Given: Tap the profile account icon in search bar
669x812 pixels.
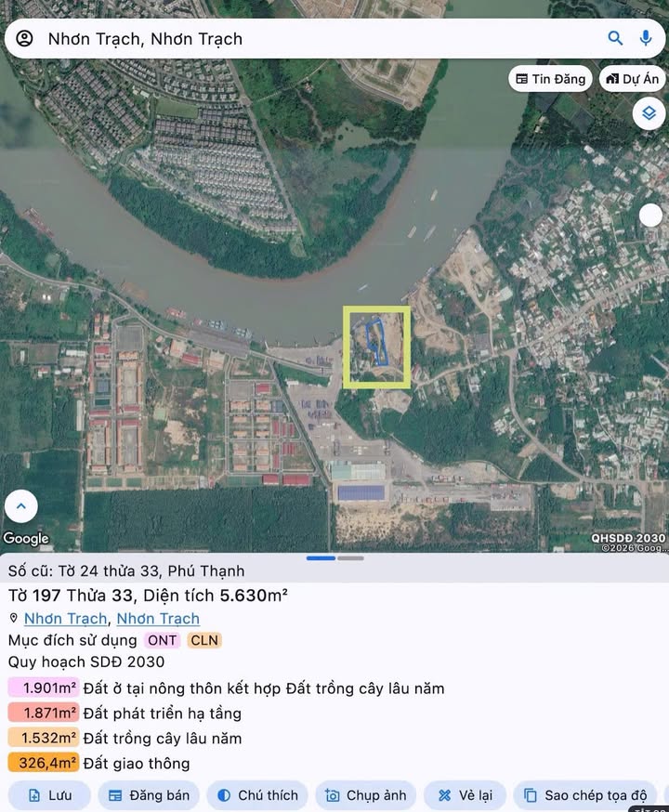Looking at the screenshot, I should click(x=24, y=38).
